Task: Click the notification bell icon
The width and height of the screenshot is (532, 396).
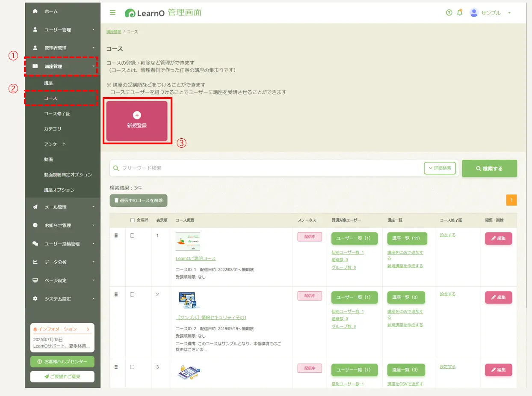Action: click(460, 13)
